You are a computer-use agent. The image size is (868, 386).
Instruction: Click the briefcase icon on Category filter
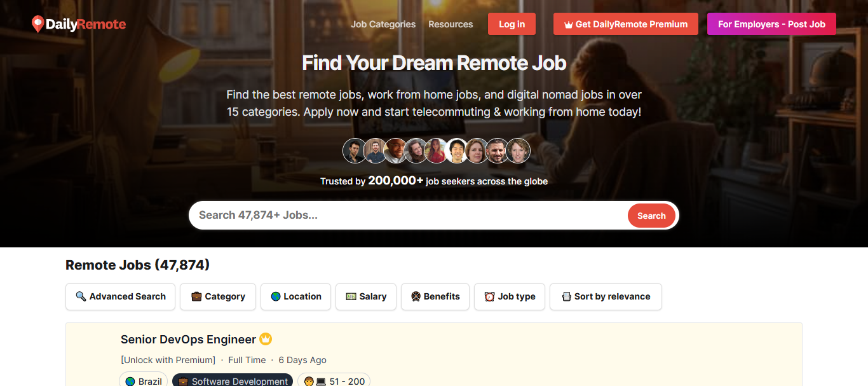pyautogui.click(x=196, y=296)
